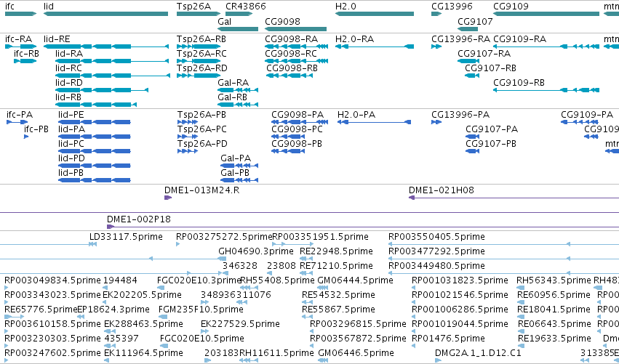Click the DME1-002P18 BAC feature
Viewport: 619px width, 364px height.
pos(363,227)
